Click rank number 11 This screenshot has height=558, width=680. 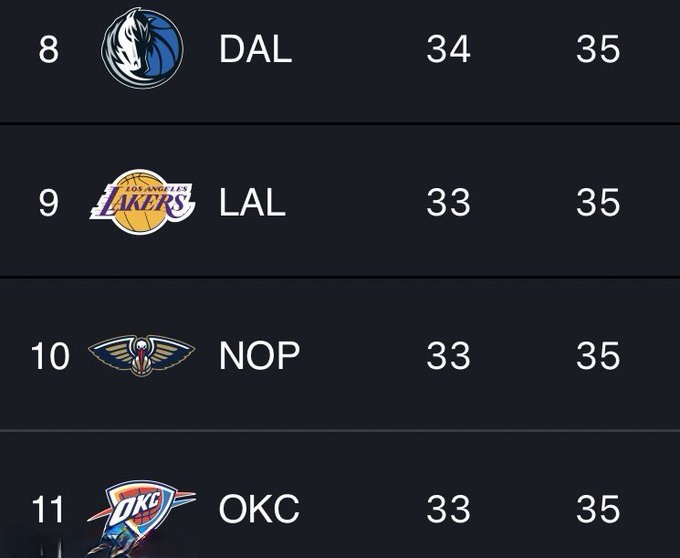(x=48, y=510)
